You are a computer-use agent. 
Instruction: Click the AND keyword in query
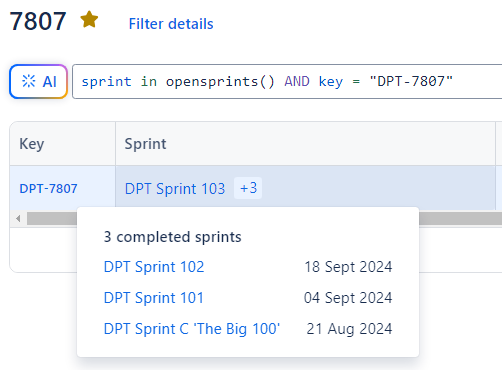(297, 81)
